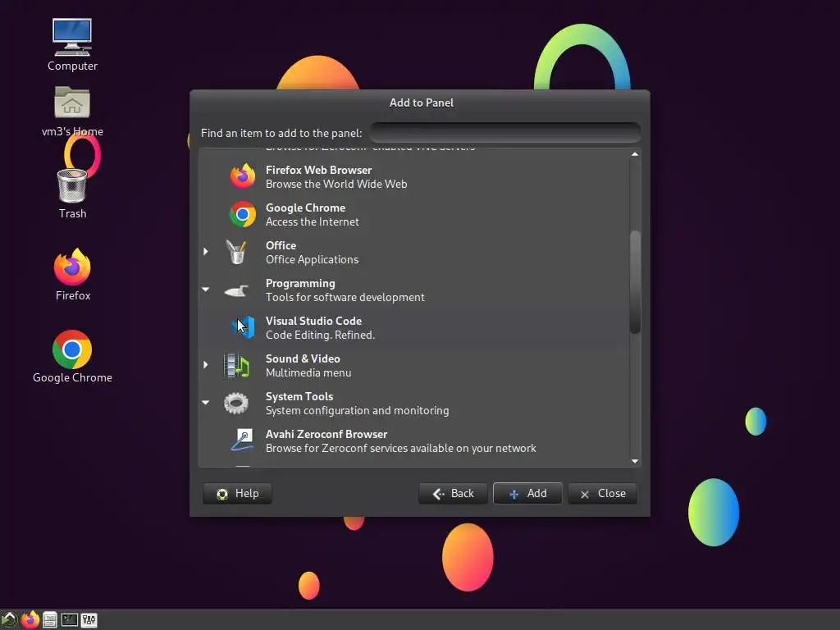Collapse the System Tools category
Image resolution: width=840 pixels, height=630 pixels.
pos(206,402)
